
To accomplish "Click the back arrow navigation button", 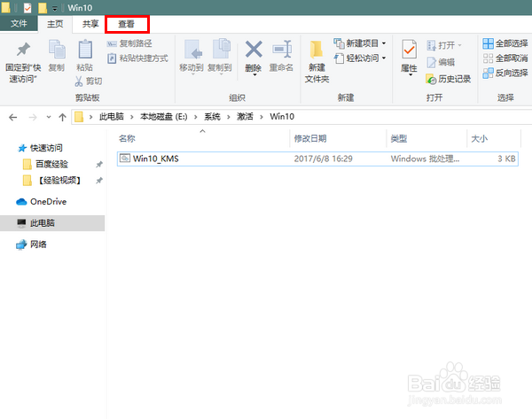I will (x=13, y=117).
